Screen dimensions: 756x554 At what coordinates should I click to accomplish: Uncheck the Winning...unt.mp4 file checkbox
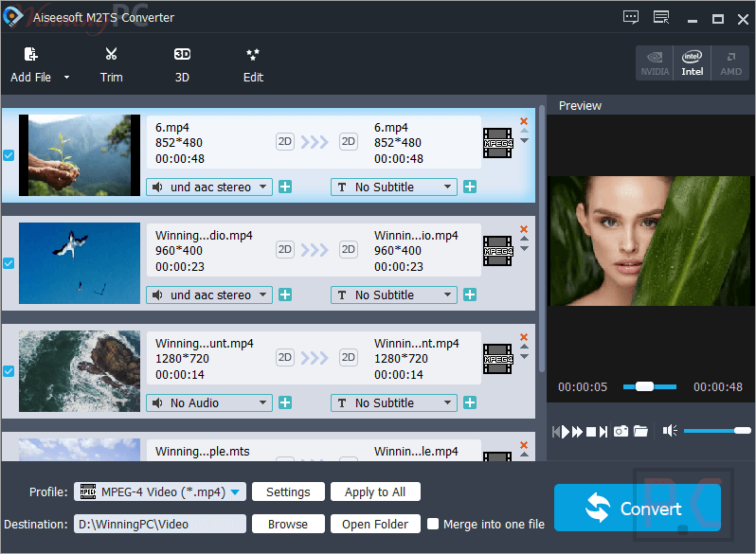point(9,371)
